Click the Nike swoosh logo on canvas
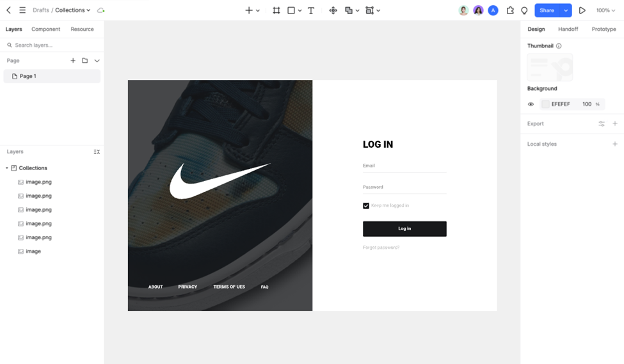The height and width of the screenshot is (364, 624). pos(220,181)
